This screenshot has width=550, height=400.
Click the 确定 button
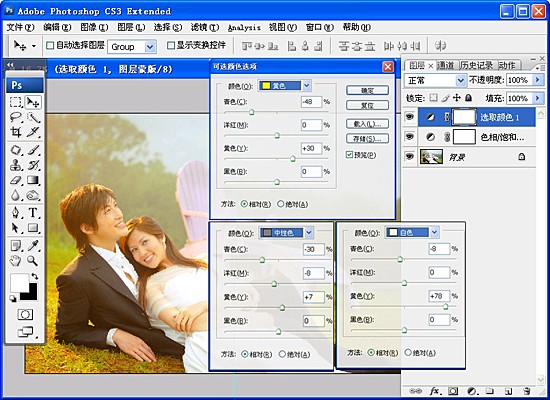(367, 91)
